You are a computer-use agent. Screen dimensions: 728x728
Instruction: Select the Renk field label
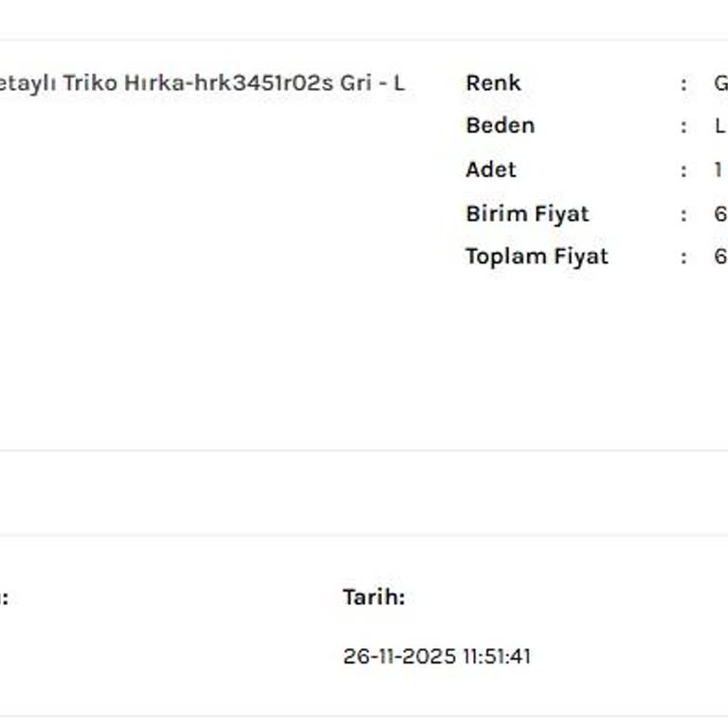pos(493,83)
